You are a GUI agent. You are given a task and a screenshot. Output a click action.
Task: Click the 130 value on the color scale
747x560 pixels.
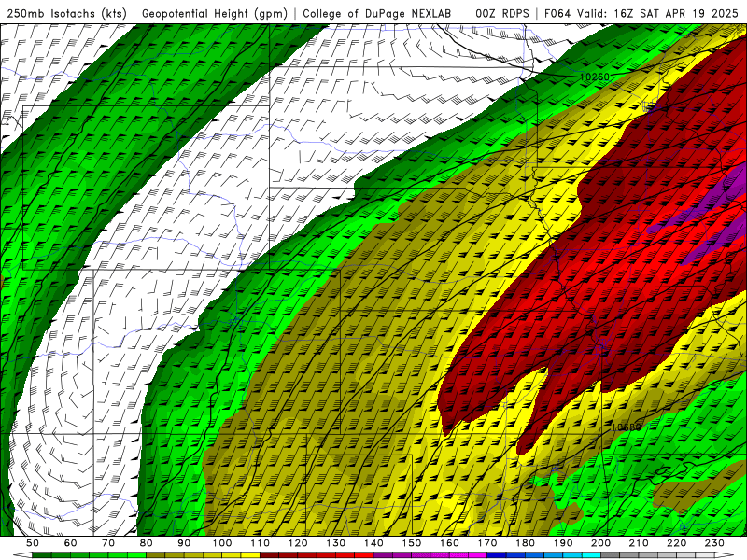click(336, 543)
